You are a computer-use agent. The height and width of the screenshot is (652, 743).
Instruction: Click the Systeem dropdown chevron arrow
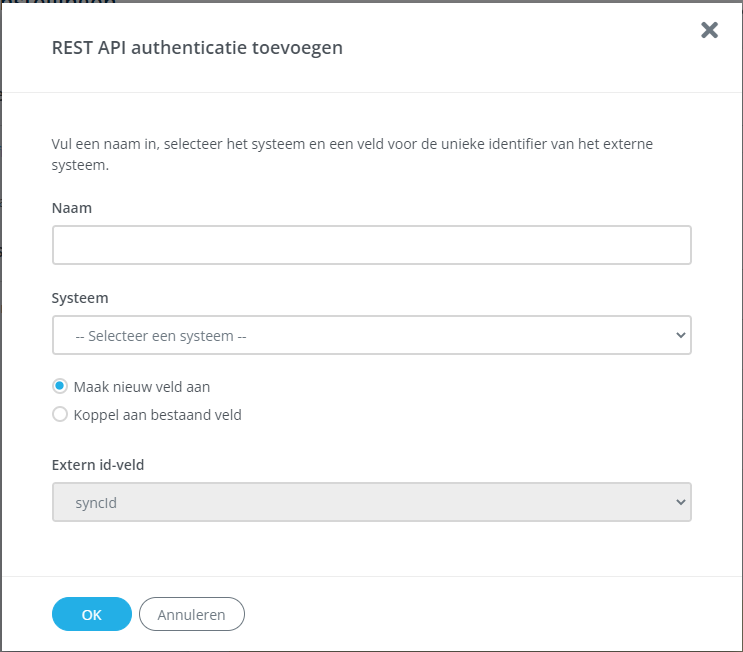point(681,335)
